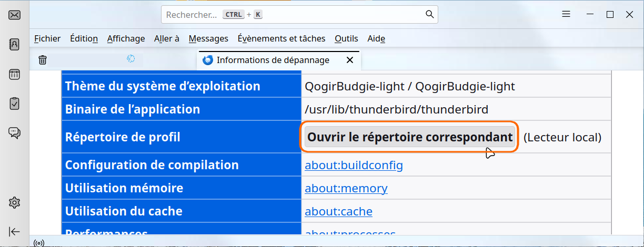
Task: Collapse the spaces toolbar
Action: click(15, 231)
